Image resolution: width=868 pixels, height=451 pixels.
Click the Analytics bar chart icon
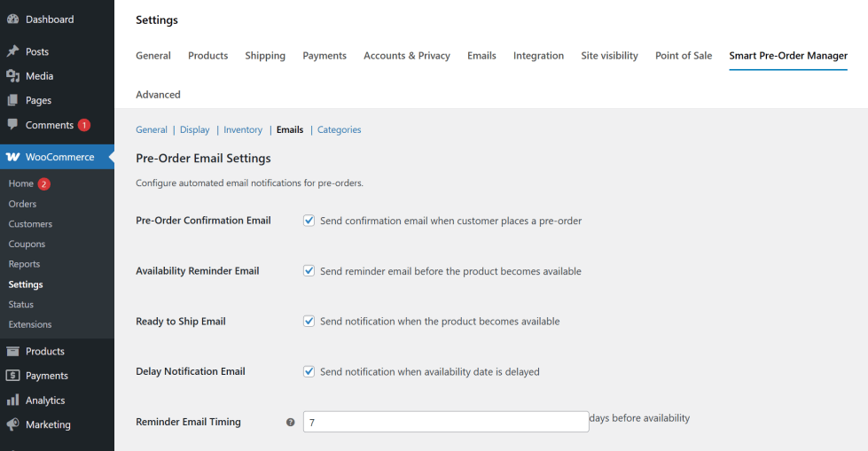pyautogui.click(x=12, y=400)
